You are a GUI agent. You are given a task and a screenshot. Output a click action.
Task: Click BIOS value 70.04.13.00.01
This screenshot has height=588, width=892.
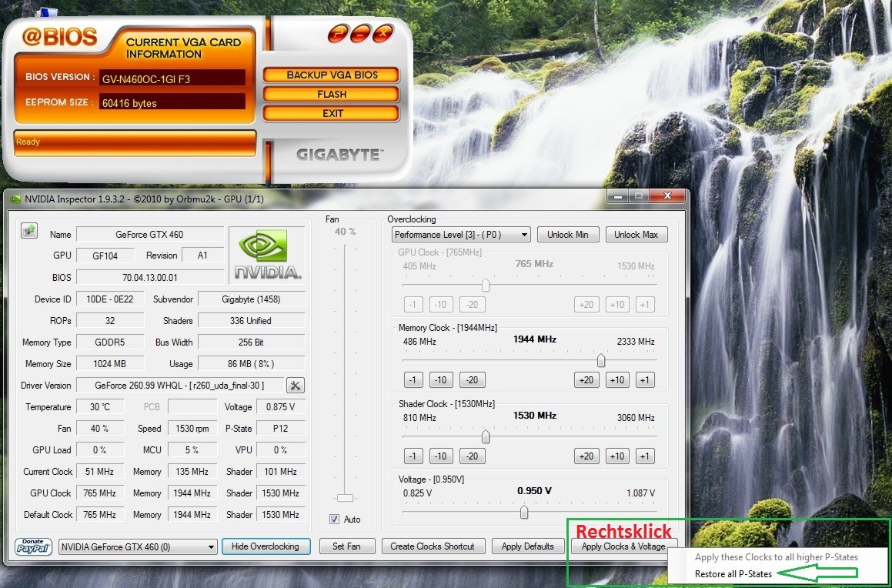(x=149, y=278)
